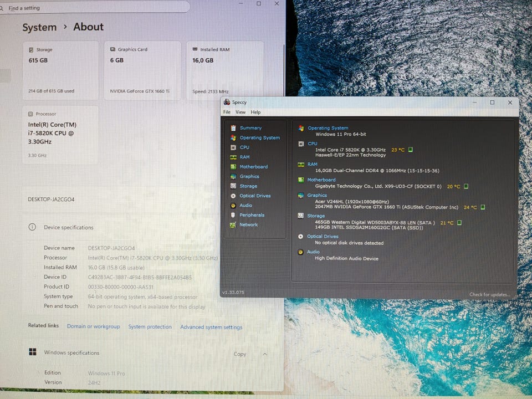Go back to System in breadcrumb

click(39, 27)
